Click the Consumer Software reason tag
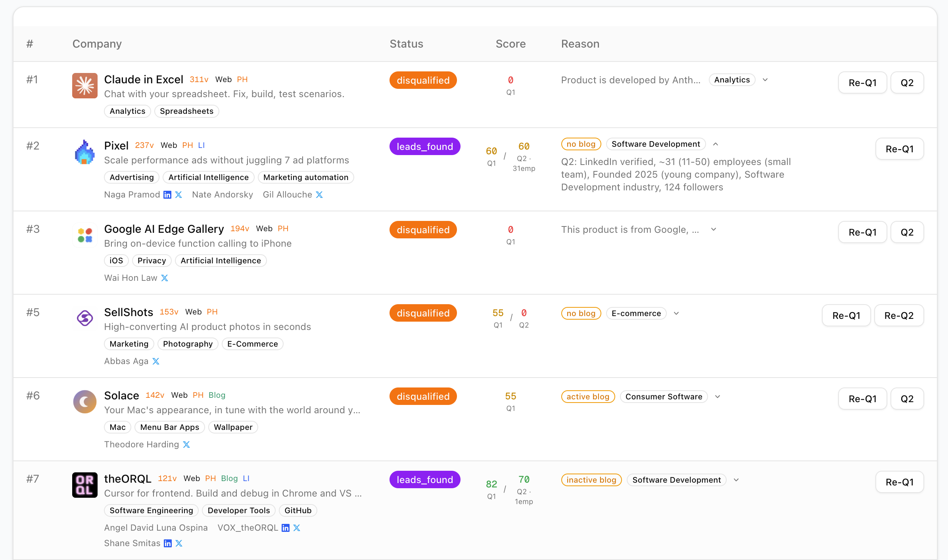Image resolution: width=948 pixels, height=560 pixels. (x=664, y=397)
